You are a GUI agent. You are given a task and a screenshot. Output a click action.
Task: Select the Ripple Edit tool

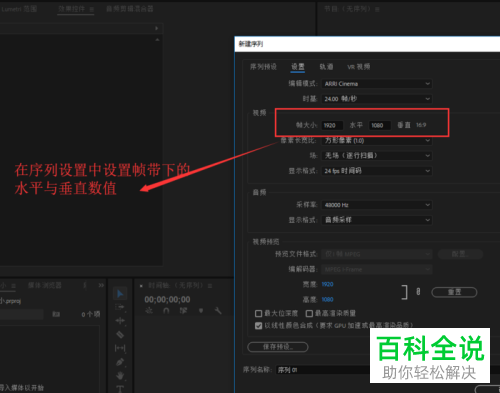click(120, 321)
